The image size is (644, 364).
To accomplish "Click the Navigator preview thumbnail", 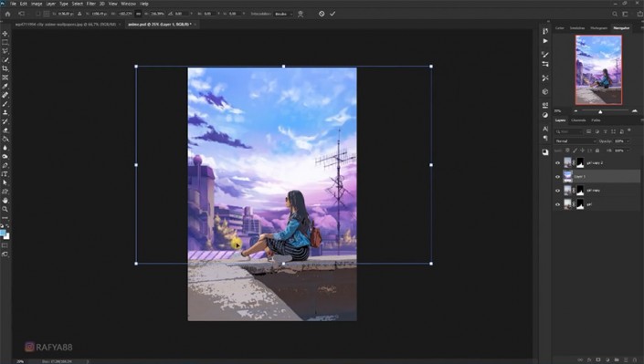I will tap(598, 69).
